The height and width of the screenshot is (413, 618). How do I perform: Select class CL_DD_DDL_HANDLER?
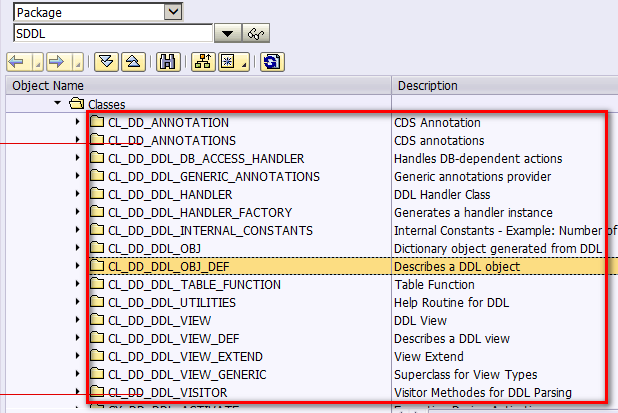(x=170, y=195)
